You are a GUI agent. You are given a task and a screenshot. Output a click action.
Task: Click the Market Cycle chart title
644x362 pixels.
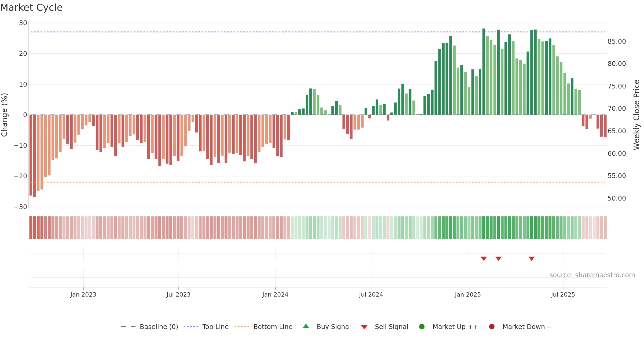click(31, 8)
